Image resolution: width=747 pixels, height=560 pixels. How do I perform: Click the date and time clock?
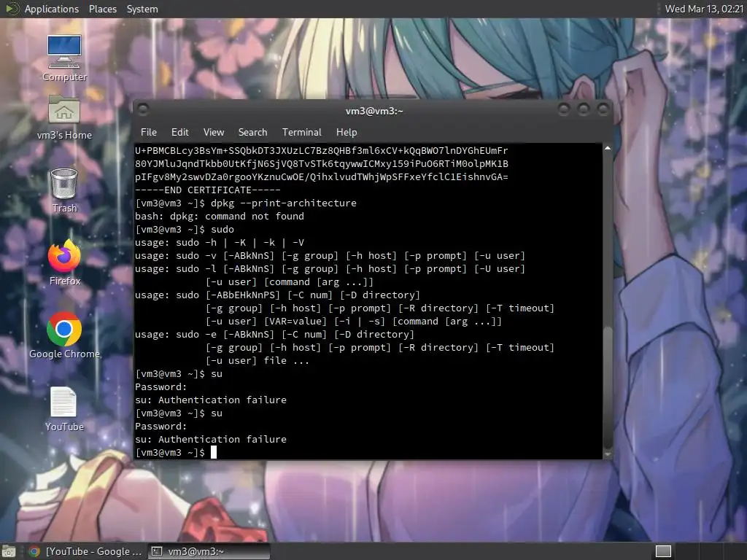click(704, 9)
